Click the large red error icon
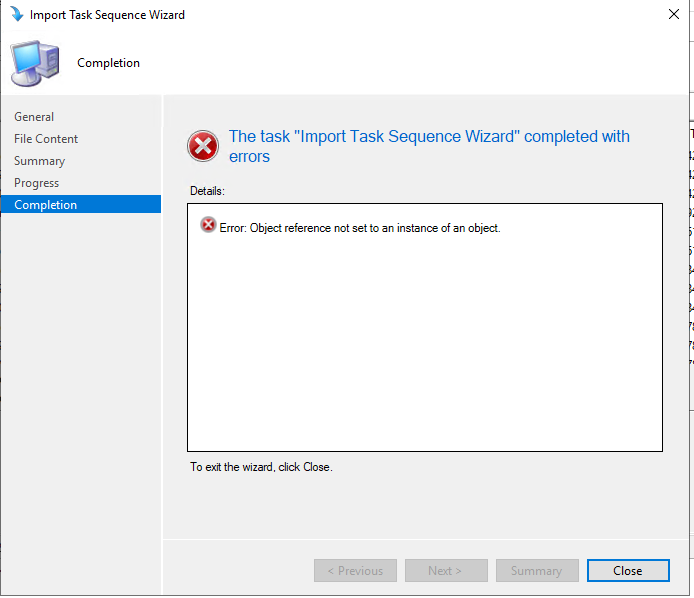This screenshot has height=598, width=694. click(203, 146)
